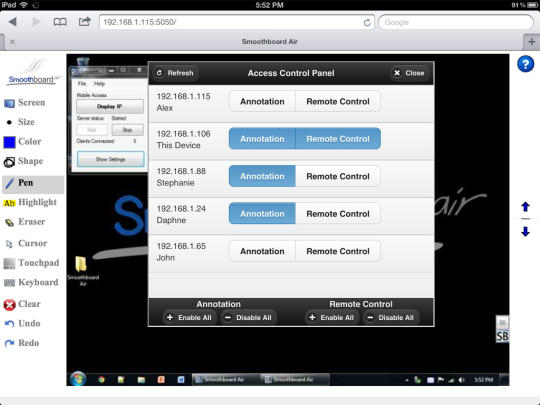
Task: Enable All under Remote Control
Action: (331, 318)
